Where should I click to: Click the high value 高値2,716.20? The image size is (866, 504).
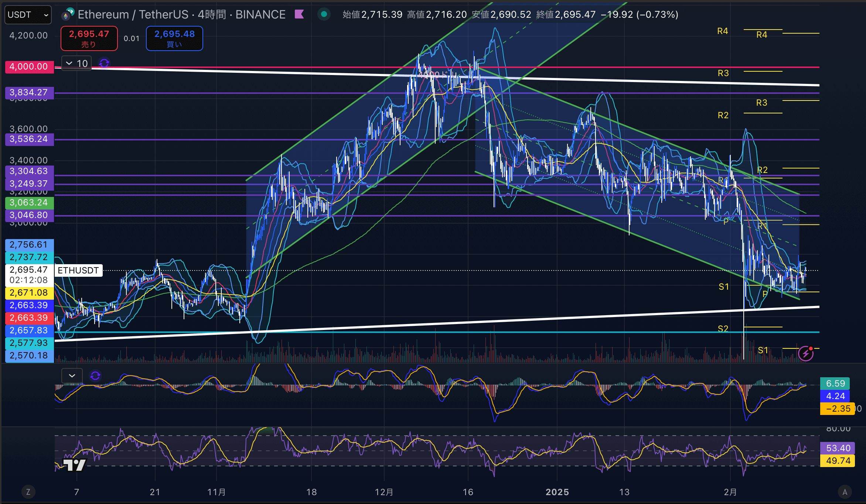(437, 15)
